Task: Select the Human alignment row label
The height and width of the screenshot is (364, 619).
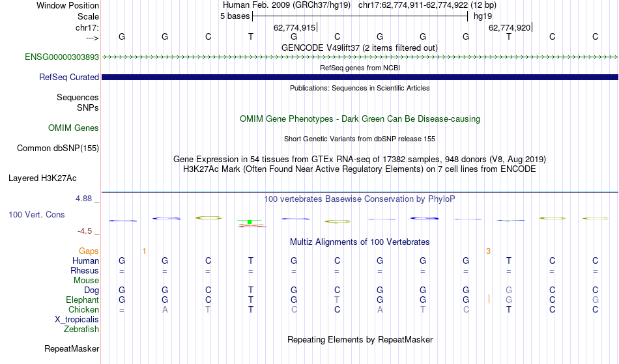Action: [85, 260]
